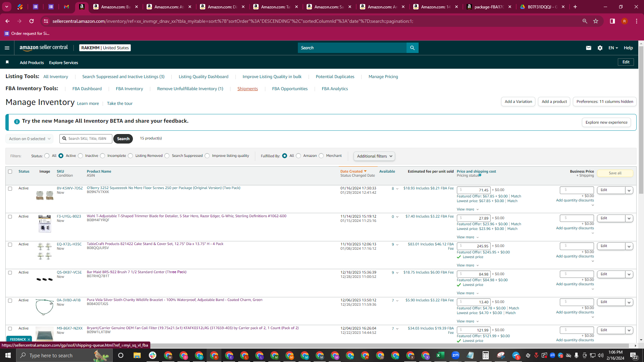644x362 pixels.
Task: Click the Search SKU, Title, ISBN field
Action: (86, 139)
